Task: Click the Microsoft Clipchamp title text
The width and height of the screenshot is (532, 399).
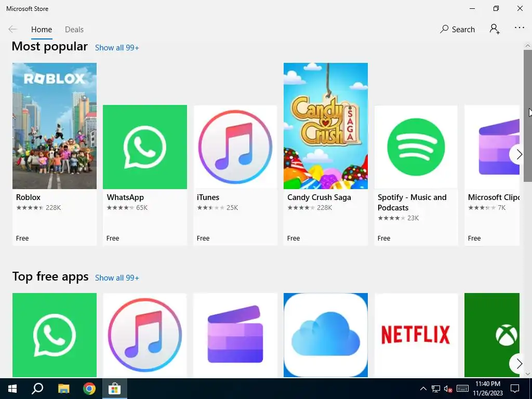Action: pyautogui.click(x=494, y=197)
